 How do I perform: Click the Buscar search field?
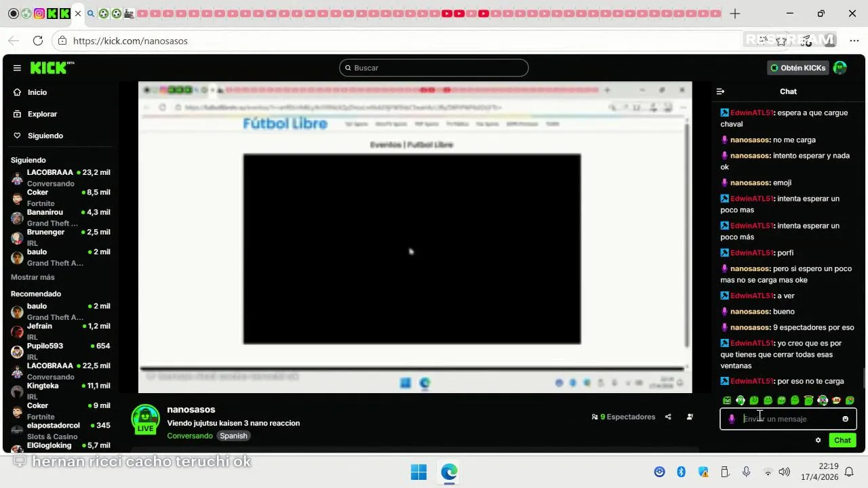pos(434,68)
